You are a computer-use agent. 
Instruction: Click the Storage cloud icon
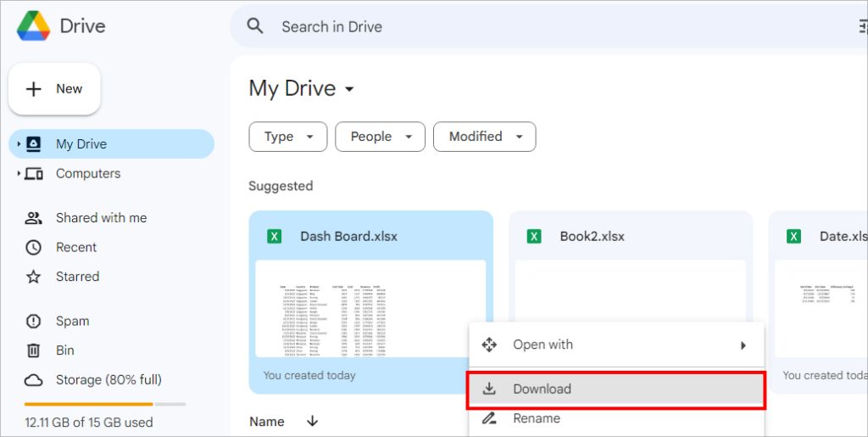34,380
